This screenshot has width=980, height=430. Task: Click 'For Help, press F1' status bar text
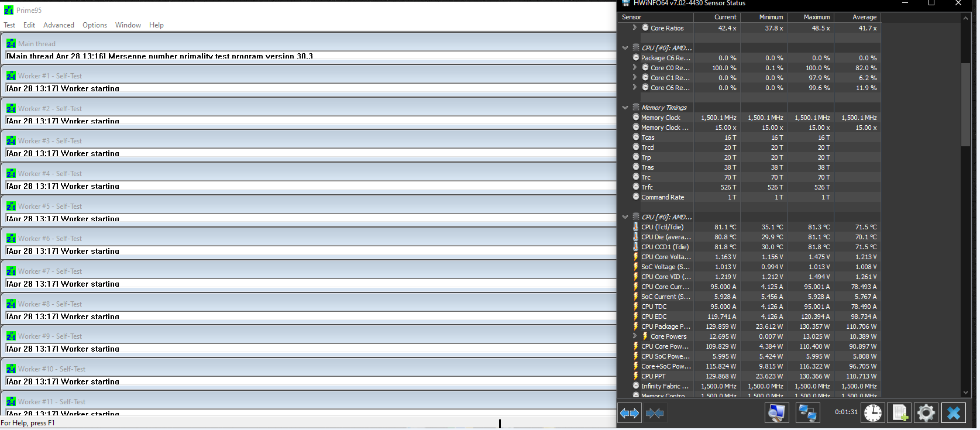[x=28, y=423]
